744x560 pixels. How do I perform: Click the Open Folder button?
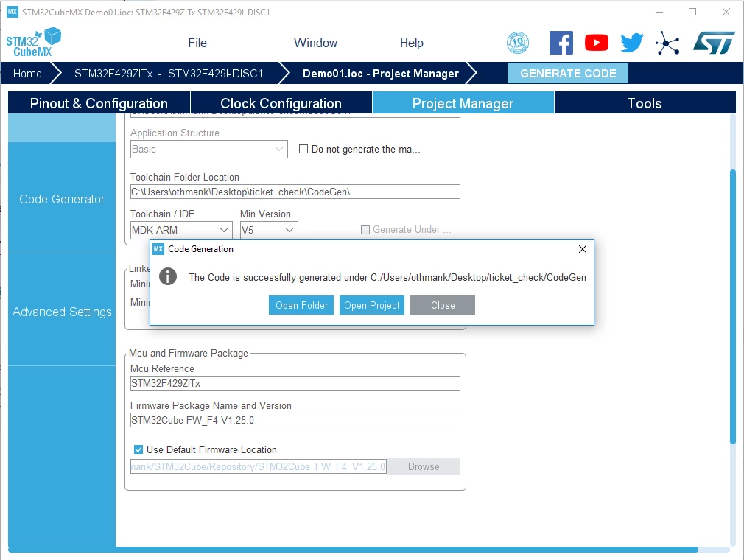(301, 305)
